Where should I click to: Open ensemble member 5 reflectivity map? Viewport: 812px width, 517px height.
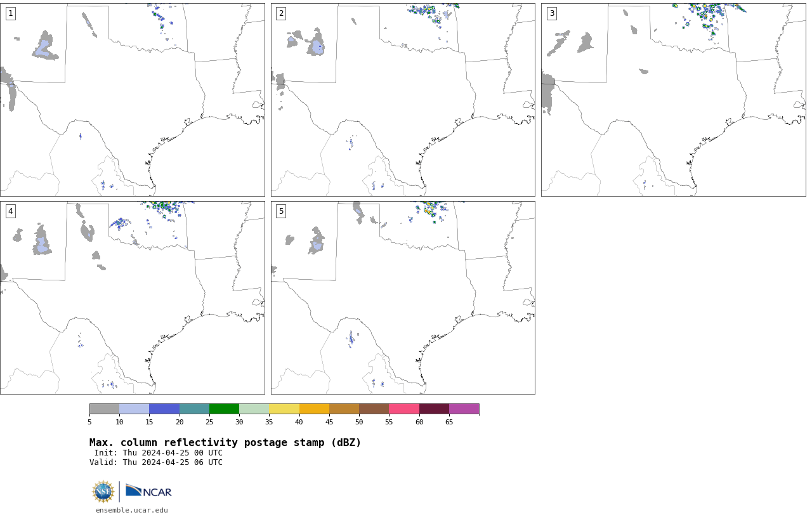[x=403, y=298]
